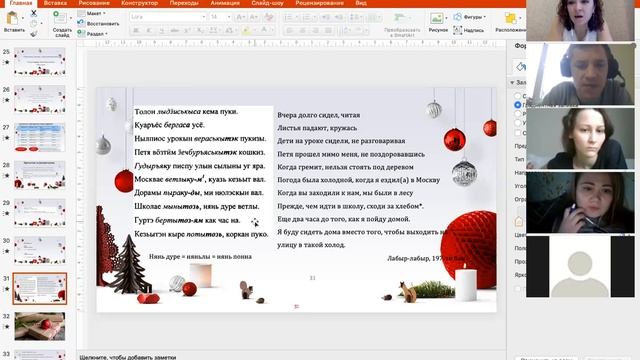Toggle the checkbox at bottom of format pane

[x=518, y=289]
